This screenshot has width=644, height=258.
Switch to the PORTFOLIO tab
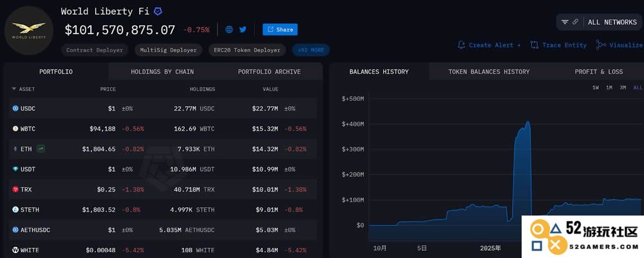(x=56, y=72)
